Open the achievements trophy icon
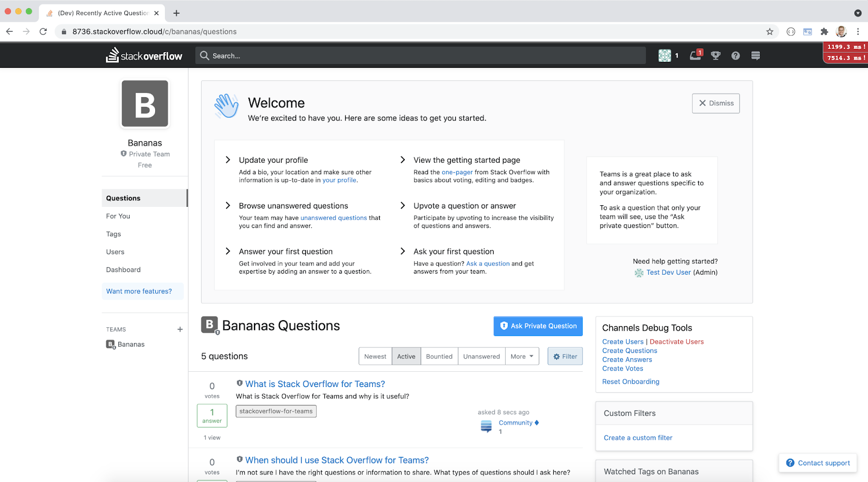The height and width of the screenshot is (482, 868). tap(716, 55)
